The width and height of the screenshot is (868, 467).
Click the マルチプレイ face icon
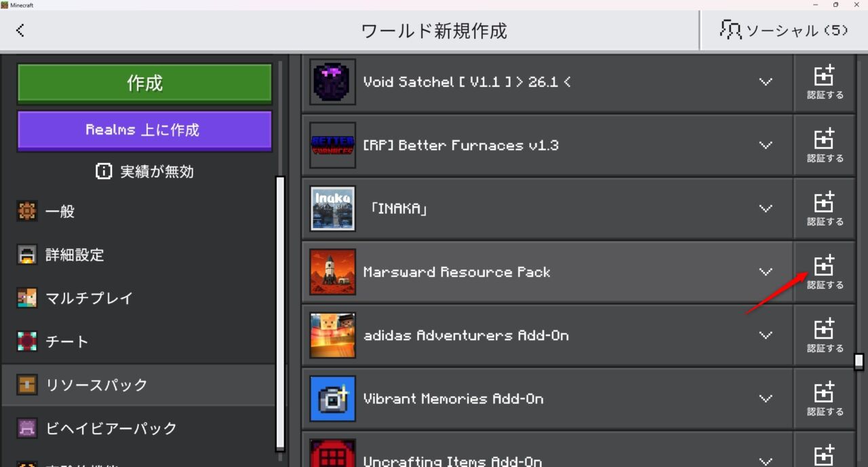coord(26,298)
